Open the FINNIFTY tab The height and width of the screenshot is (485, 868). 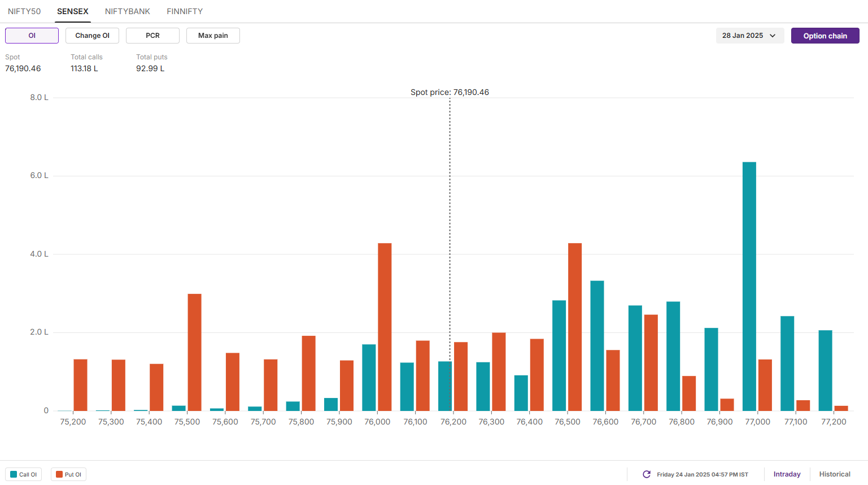click(185, 11)
